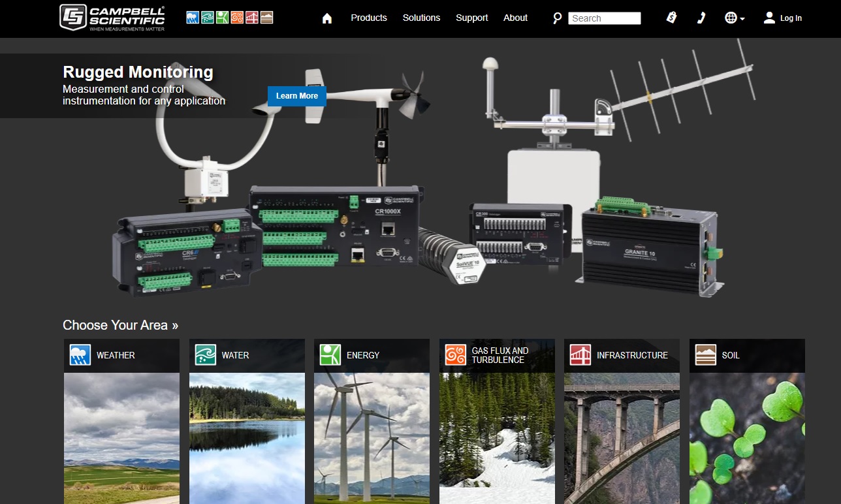Select the small green energy header icon
841x504 pixels.
(222, 18)
